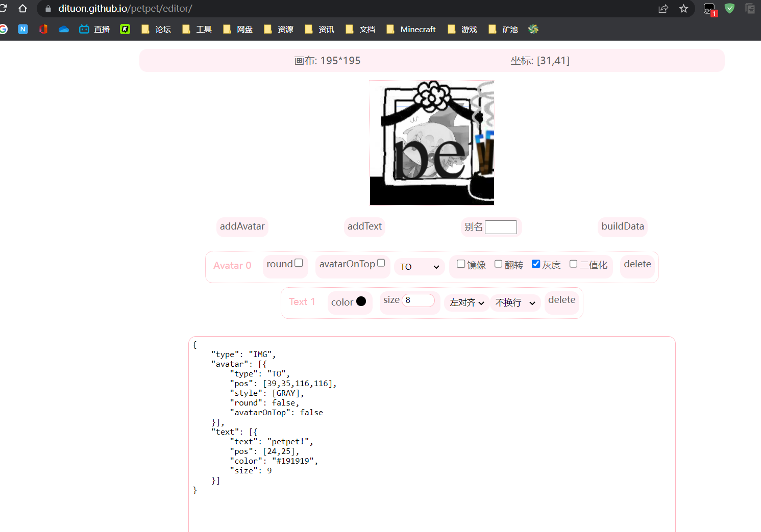Screen dimensions: 761x532
Task: Open the Google bookmark icon
Action: click(3, 29)
